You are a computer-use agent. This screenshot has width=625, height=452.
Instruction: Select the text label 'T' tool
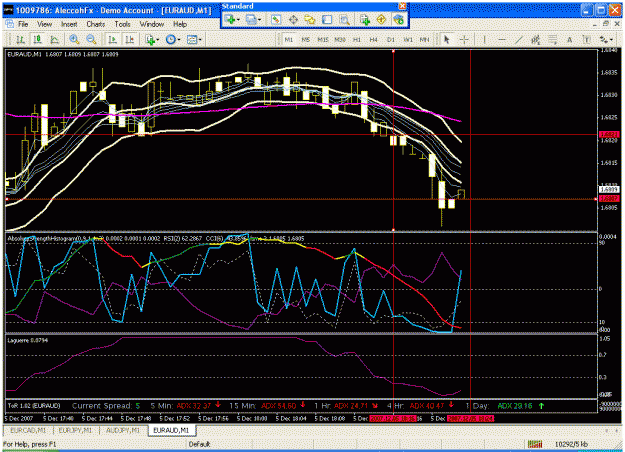pos(586,39)
